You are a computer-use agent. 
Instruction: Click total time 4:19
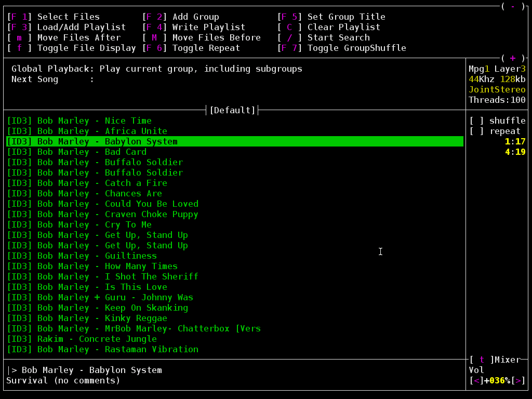pyautogui.click(x=515, y=152)
